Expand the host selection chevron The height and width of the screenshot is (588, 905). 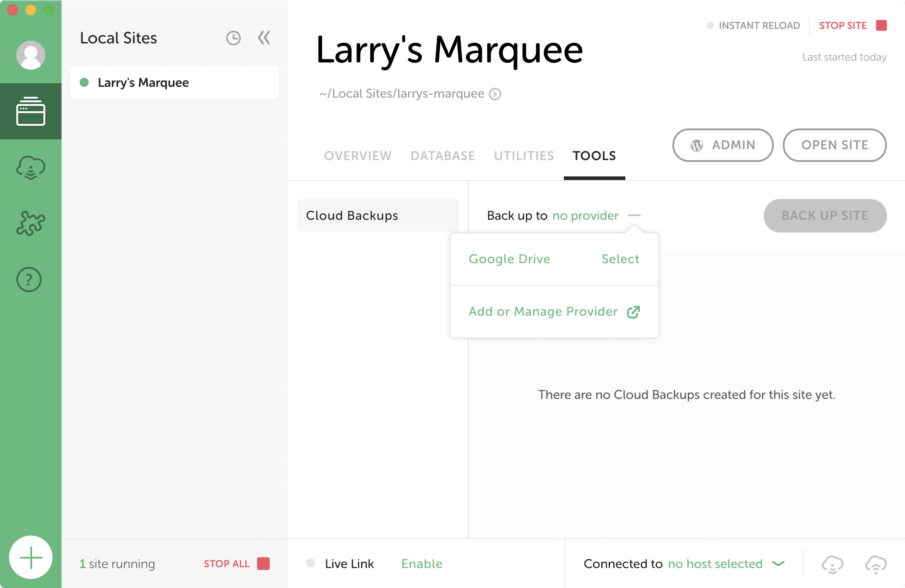778,564
